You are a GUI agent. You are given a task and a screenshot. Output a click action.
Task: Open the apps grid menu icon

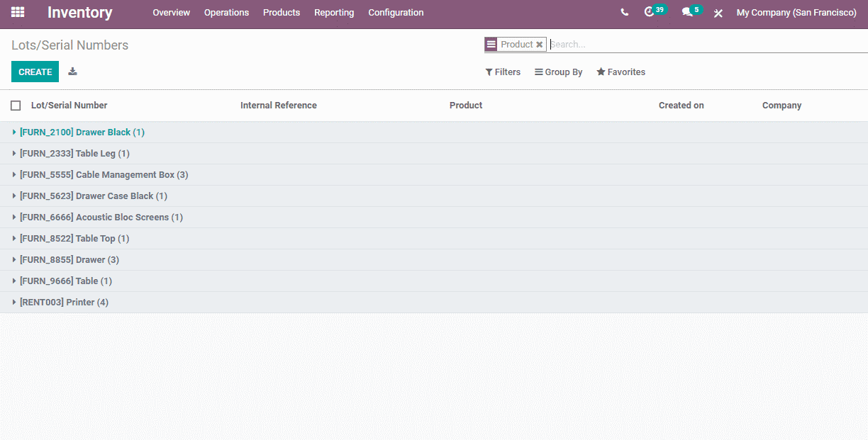pyautogui.click(x=18, y=12)
